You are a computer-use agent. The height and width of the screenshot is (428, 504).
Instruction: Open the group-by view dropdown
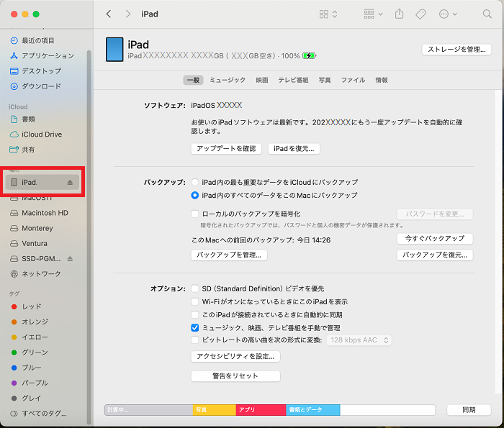pyautogui.click(x=373, y=14)
